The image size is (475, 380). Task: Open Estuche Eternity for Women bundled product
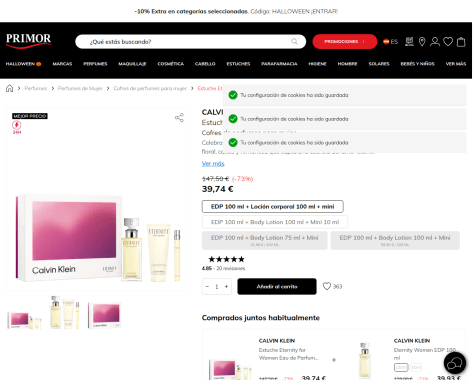(288, 354)
